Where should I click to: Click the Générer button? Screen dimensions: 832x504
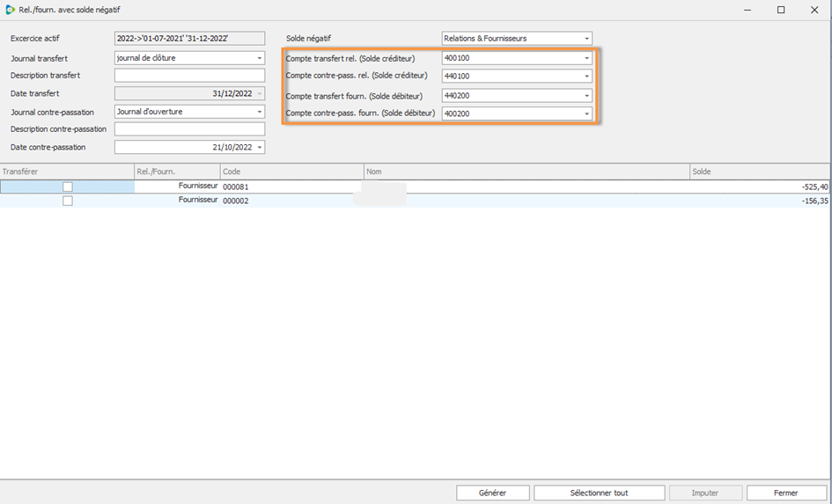(x=493, y=493)
